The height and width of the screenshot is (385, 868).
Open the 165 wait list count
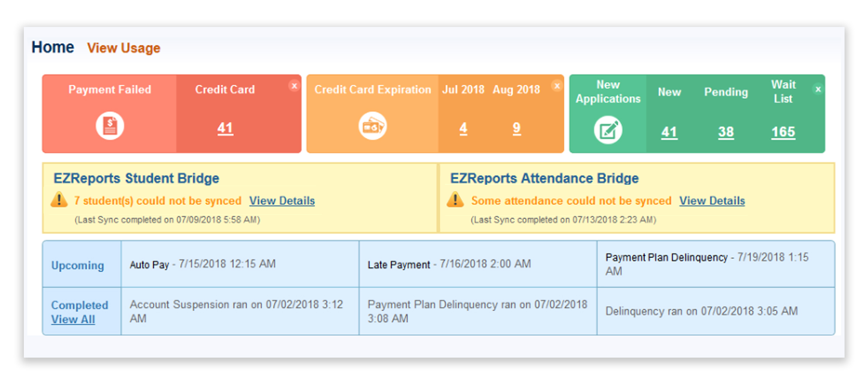783,132
